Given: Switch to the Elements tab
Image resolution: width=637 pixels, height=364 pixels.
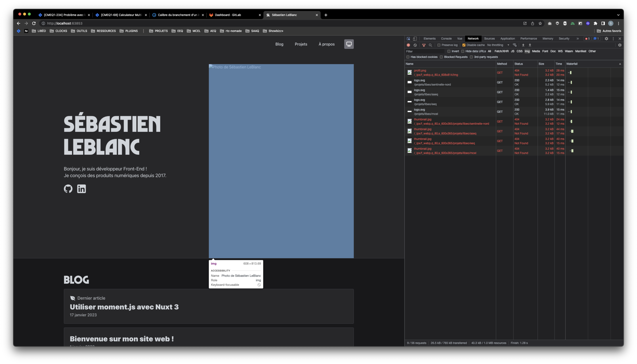Looking at the screenshot, I should 429,39.
